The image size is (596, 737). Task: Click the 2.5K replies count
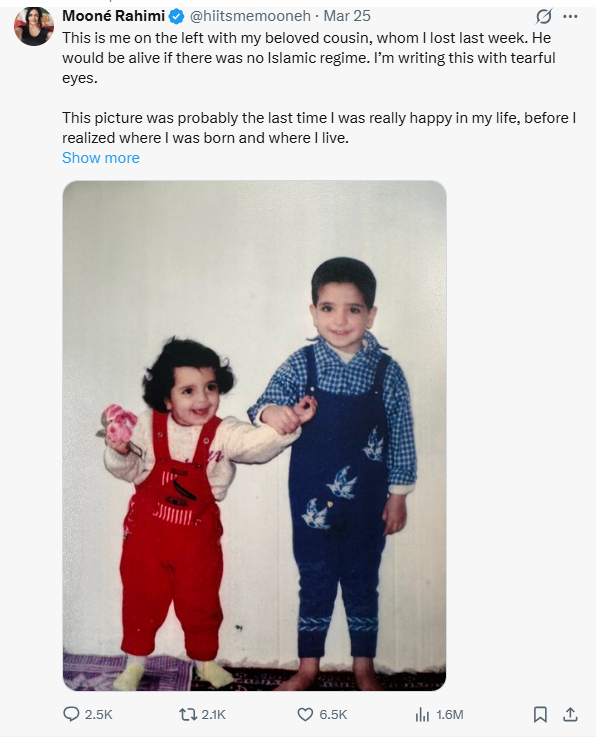click(x=99, y=715)
